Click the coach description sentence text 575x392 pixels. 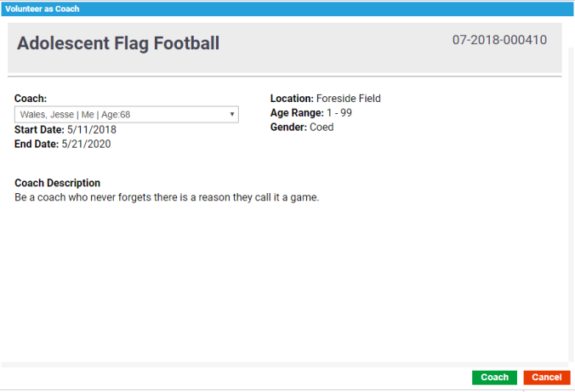coord(167,197)
